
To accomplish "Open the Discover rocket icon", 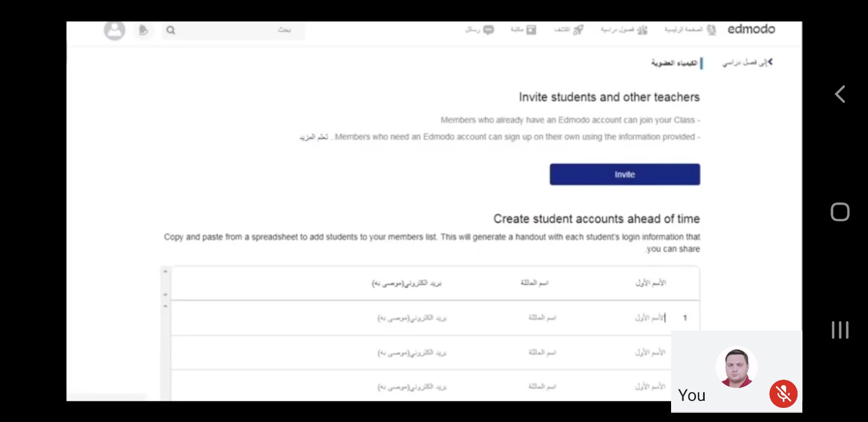I will (x=578, y=30).
